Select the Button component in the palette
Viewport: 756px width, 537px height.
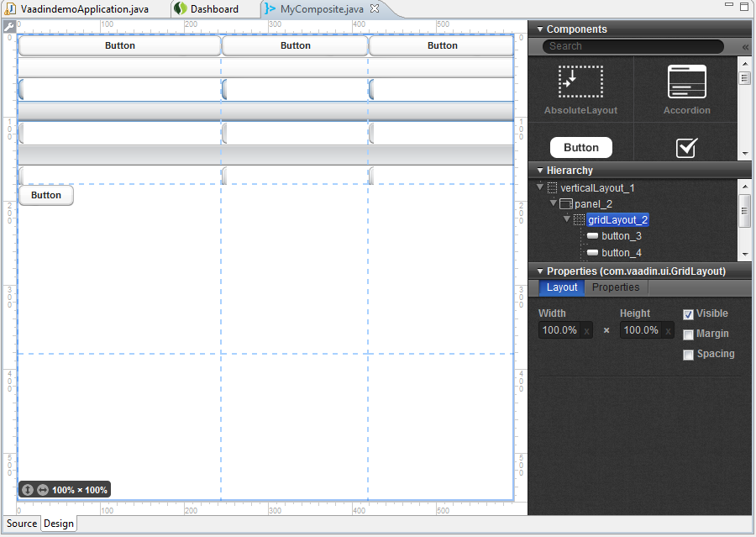[580, 147]
